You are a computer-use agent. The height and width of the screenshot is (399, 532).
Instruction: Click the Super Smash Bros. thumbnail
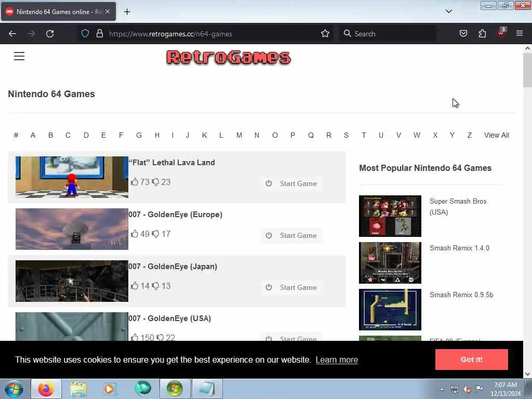point(390,216)
